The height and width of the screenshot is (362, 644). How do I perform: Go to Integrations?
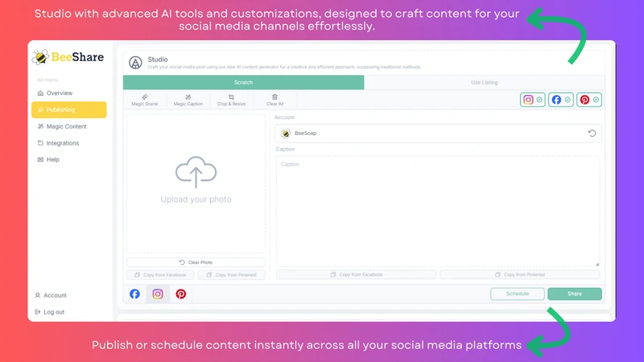(58, 143)
